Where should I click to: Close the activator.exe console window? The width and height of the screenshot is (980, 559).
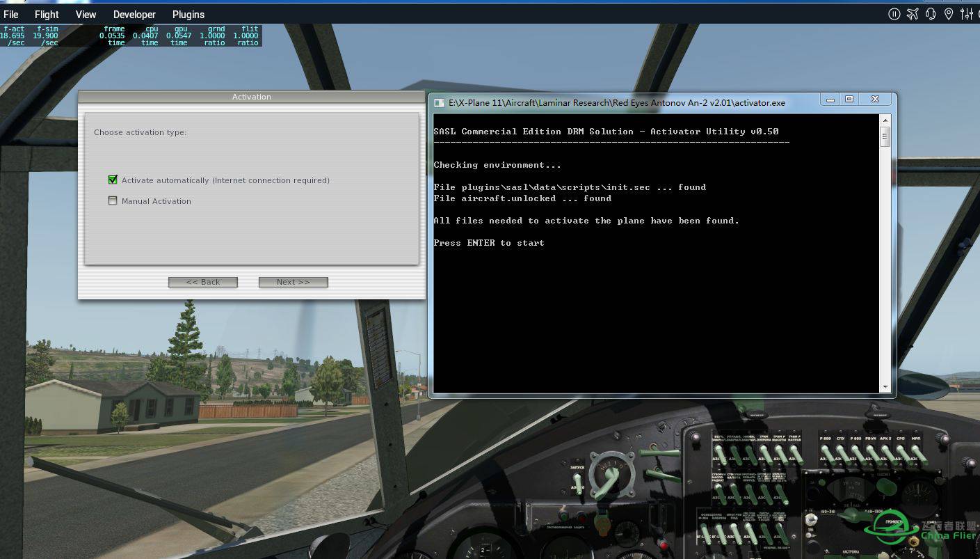point(876,100)
